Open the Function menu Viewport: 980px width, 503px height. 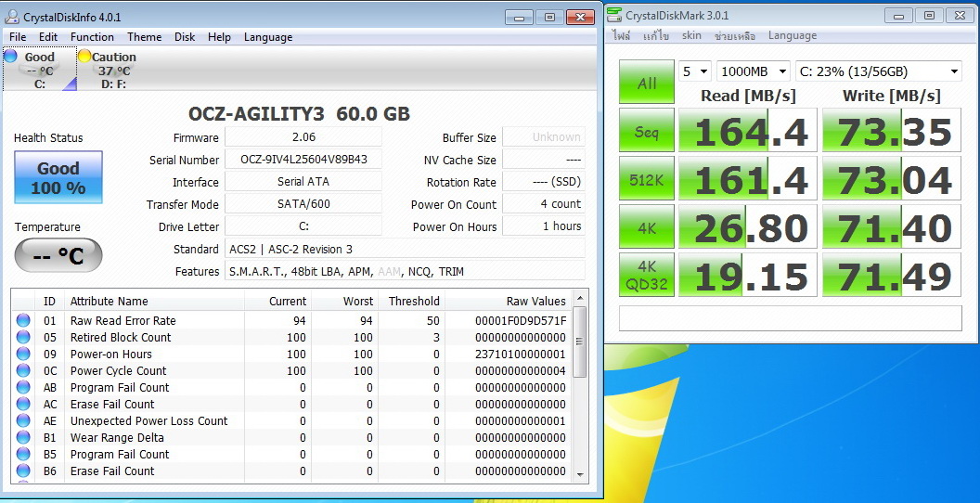[x=92, y=37]
